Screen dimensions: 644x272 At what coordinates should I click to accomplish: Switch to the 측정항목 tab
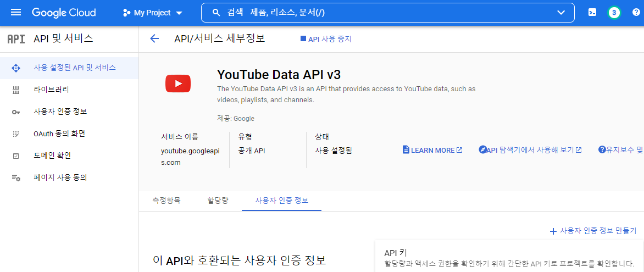tap(166, 201)
